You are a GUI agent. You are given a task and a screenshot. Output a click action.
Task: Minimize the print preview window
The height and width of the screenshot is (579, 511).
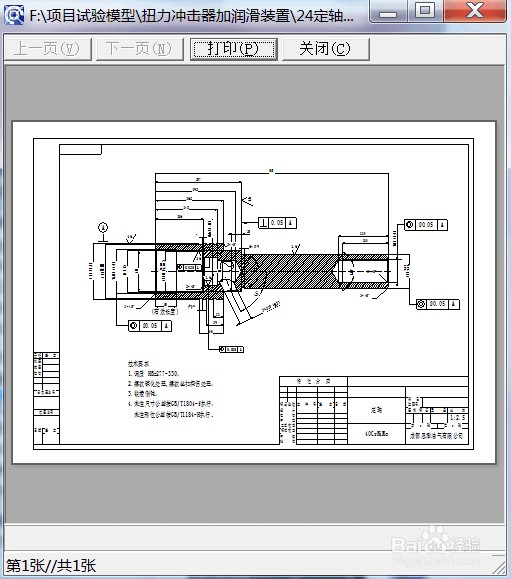(388, 12)
